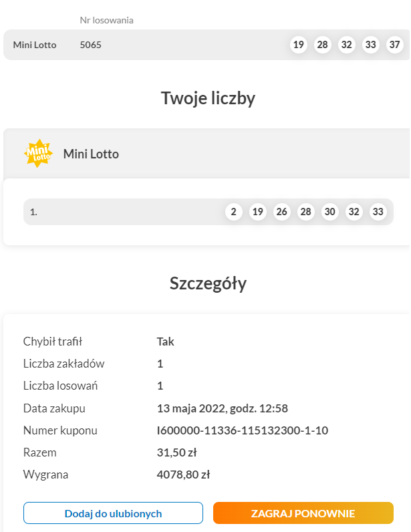
Task: Select number 30 in your numbers row
Action: pos(329,212)
